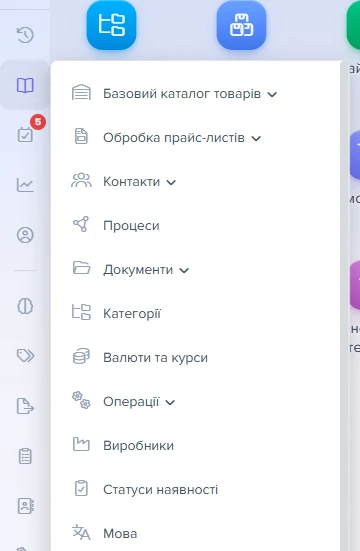The width and height of the screenshot is (360, 551).
Task: Open the history clock icon in sidebar
Action: 25,35
